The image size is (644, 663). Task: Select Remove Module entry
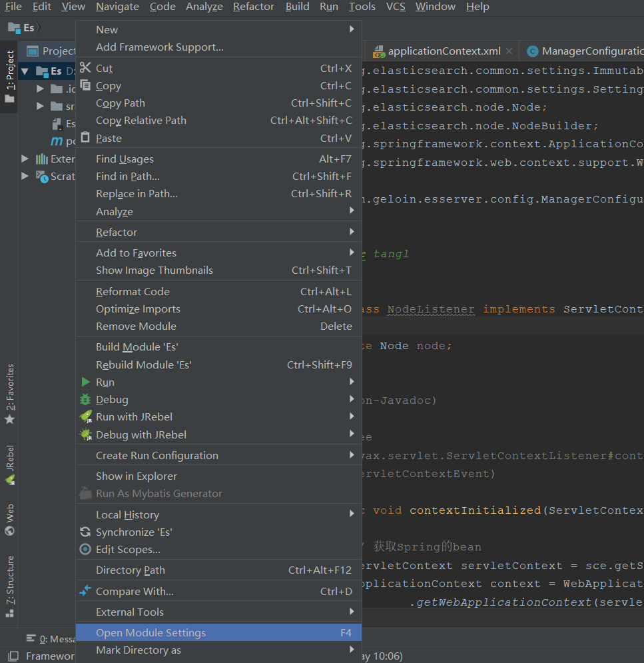click(218, 326)
